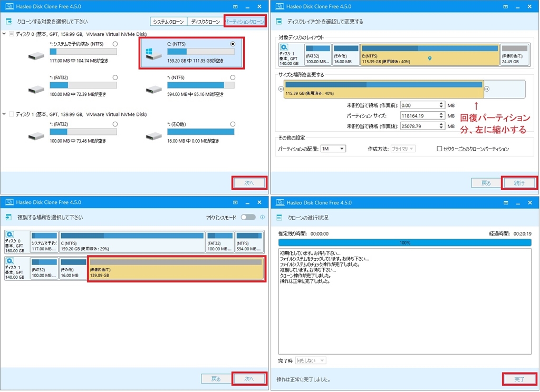Open the 完了時 何もしない dropdown

[x=310, y=360]
